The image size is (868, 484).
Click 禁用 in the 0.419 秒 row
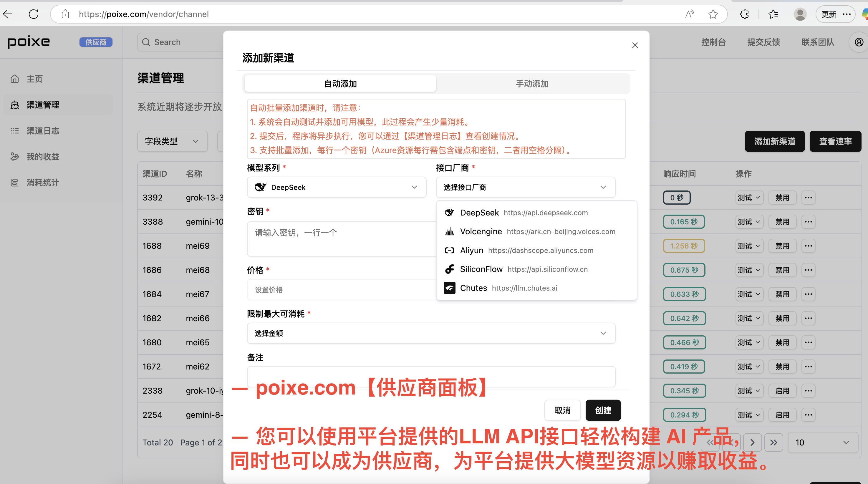782,367
